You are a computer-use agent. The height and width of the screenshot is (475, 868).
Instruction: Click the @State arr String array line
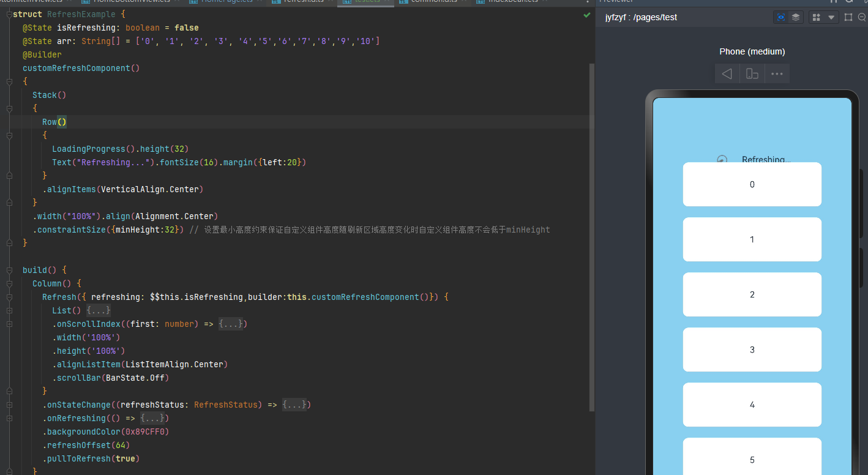click(201, 41)
